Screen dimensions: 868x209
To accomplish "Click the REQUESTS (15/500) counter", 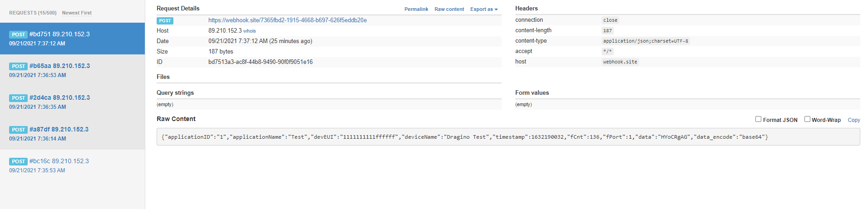I will tap(33, 13).
